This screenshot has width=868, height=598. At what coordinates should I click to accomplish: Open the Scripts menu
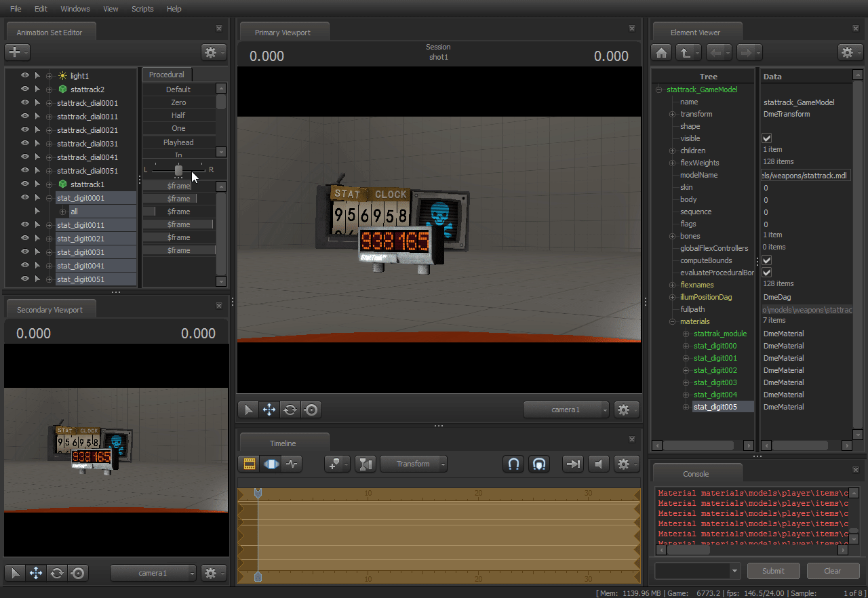142,9
